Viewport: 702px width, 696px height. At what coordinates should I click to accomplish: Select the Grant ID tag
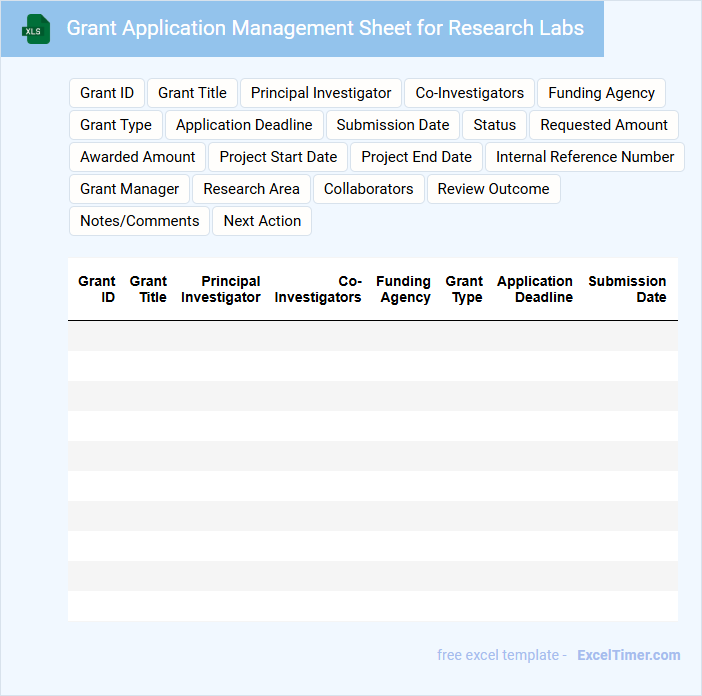click(107, 93)
